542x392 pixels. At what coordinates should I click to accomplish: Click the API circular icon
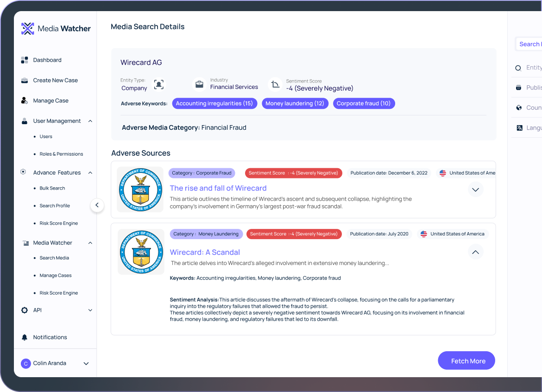click(25, 310)
